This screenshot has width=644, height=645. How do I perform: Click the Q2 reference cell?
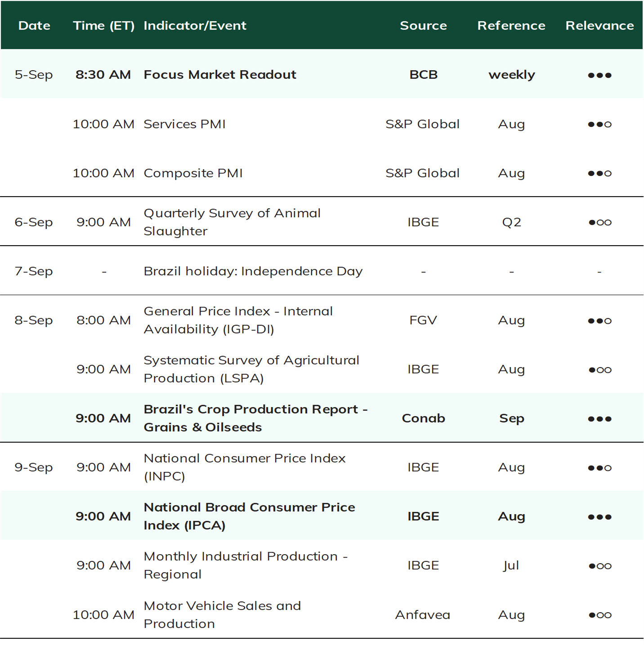pyautogui.click(x=511, y=222)
